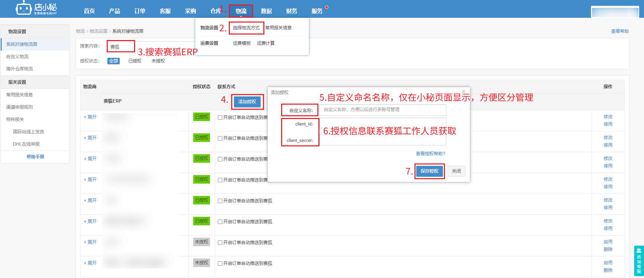The image size is (644, 278).
Task: Open the 产品 menu
Action: click(x=115, y=11)
